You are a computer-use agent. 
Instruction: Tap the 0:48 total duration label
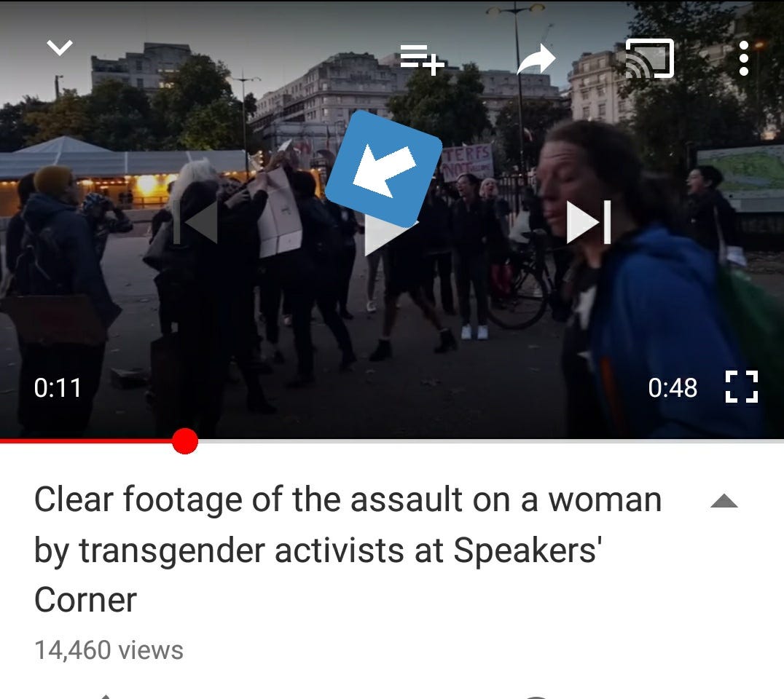coord(673,387)
